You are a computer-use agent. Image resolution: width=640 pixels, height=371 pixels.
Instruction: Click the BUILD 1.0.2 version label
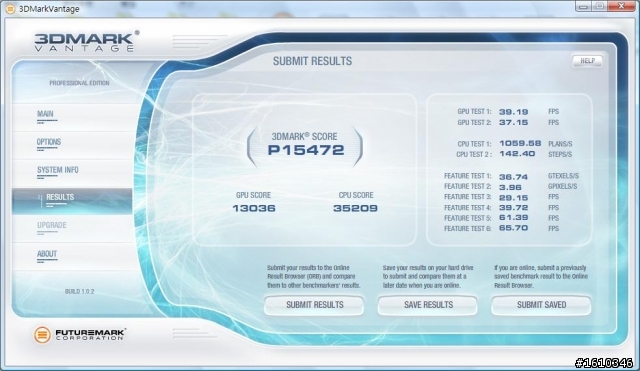click(80, 291)
